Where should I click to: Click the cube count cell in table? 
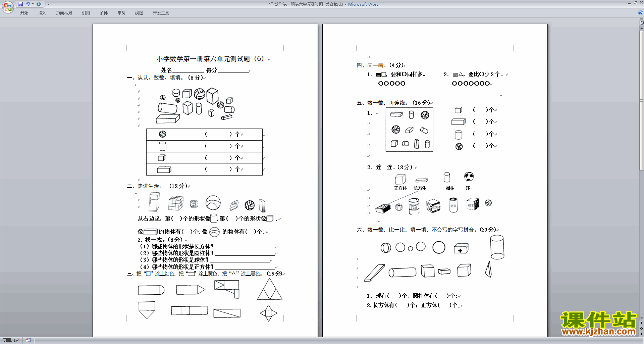[221, 158]
